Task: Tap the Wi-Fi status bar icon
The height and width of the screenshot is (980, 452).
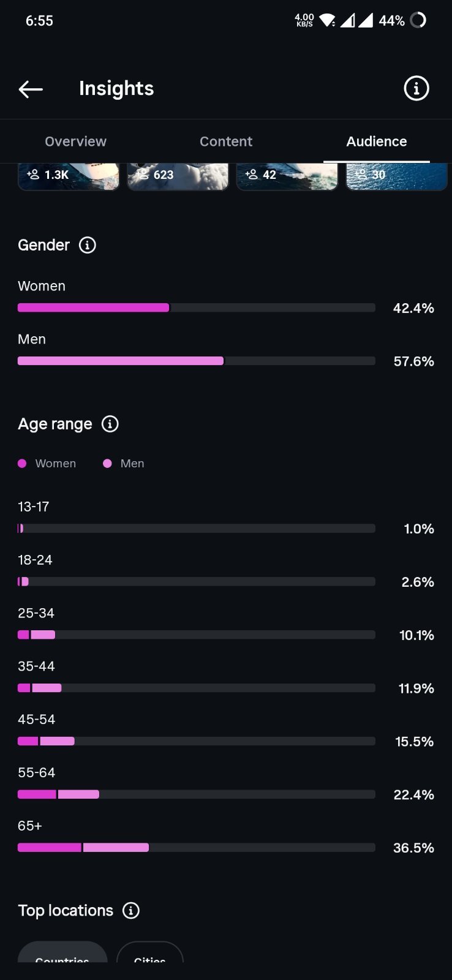Action: 328,21
